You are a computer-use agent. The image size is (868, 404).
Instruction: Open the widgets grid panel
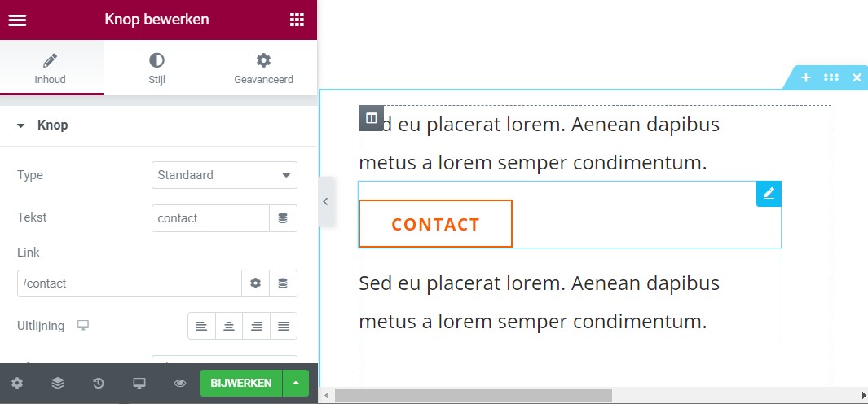click(x=297, y=20)
